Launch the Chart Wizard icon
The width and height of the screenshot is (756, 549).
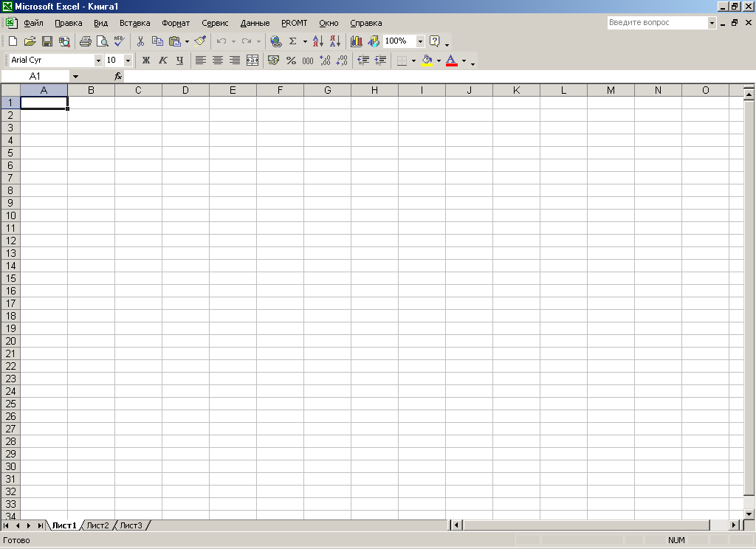pos(357,41)
